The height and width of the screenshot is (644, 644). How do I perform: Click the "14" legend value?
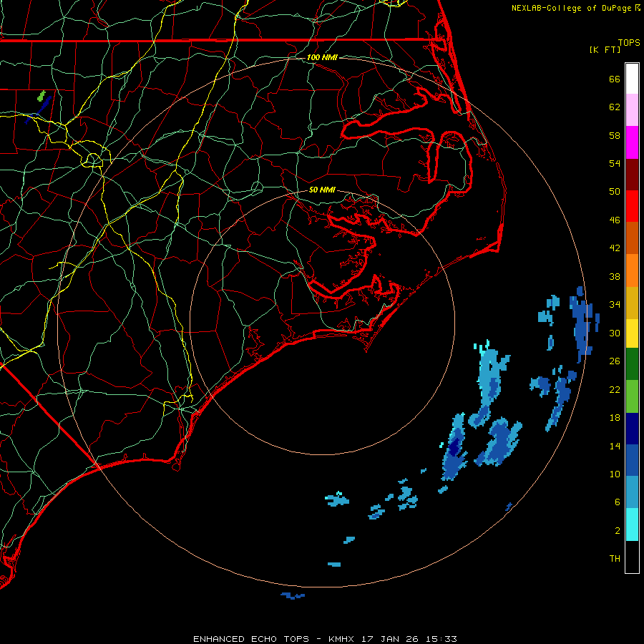click(615, 446)
